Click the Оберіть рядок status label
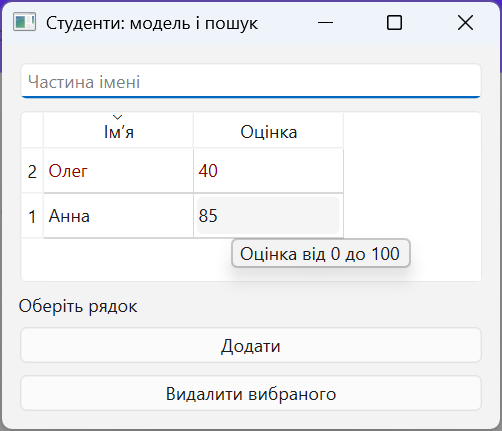The width and height of the screenshot is (502, 431). pyautogui.click(x=78, y=306)
